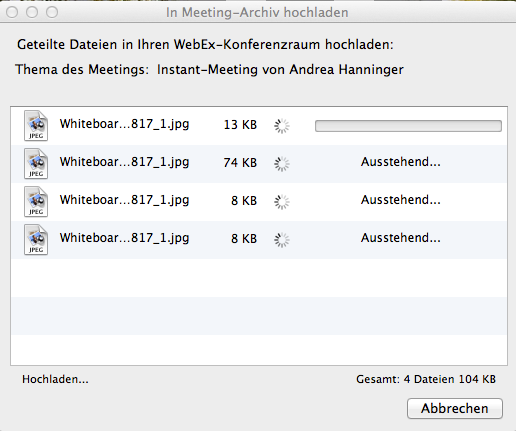
Task: Click the JPEG icon of the 13 KB file
Action: pyautogui.click(x=36, y=126)
